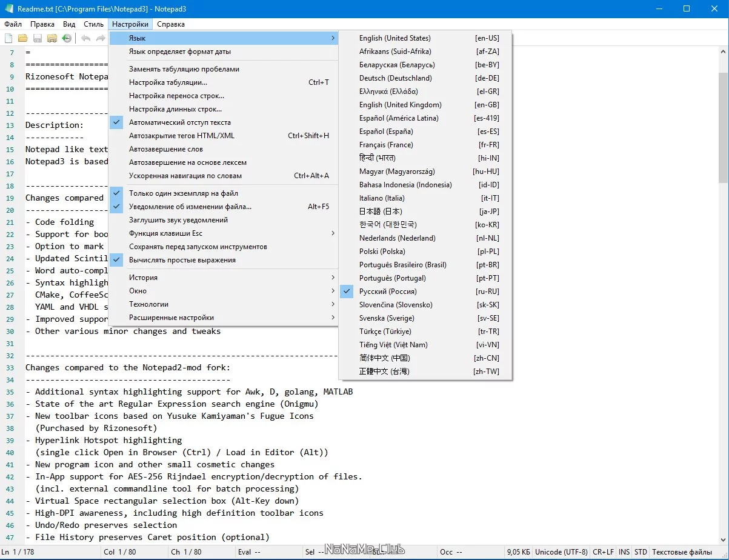Click Unicode (UTF-8) in status bar

[561, 552]
